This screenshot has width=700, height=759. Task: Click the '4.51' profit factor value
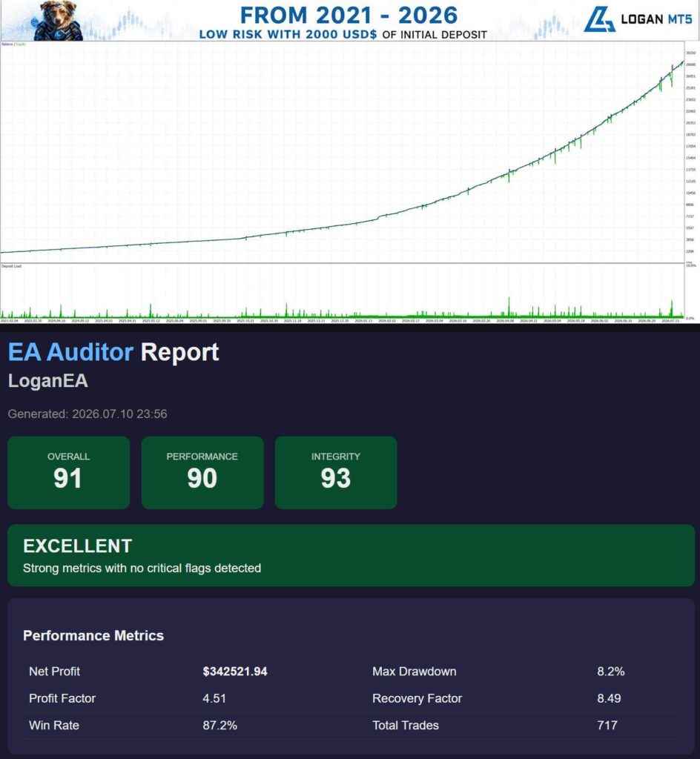click(214, 698)
